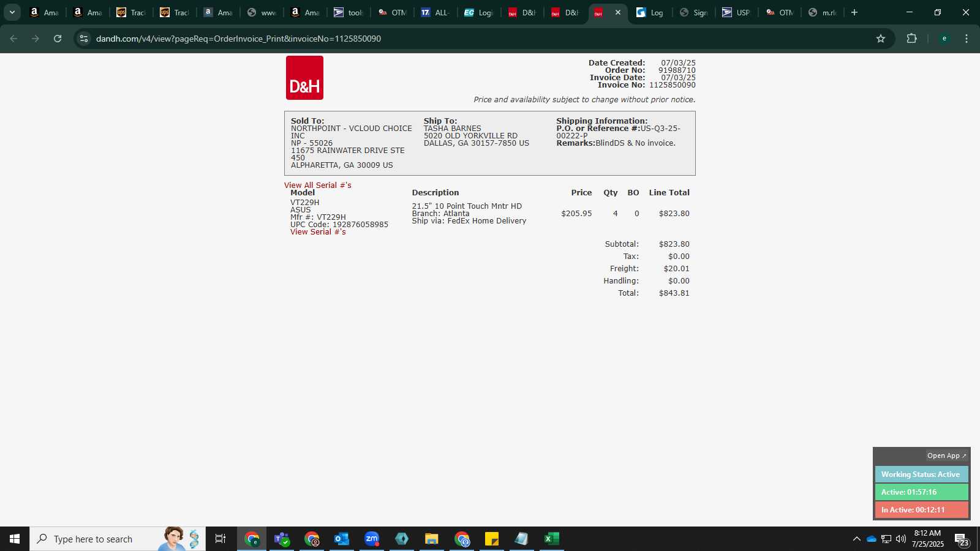Viewport: 980px width, 551px height.
Task: Click the green Active timer bar
Action: tap(921, 492)
